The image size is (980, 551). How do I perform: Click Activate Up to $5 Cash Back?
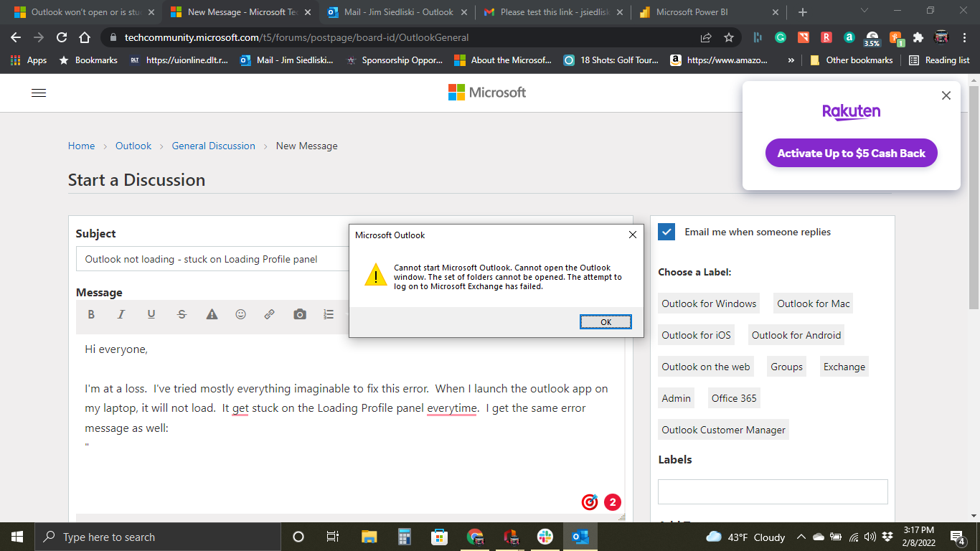pyautogui.click(x=852, y=153)
